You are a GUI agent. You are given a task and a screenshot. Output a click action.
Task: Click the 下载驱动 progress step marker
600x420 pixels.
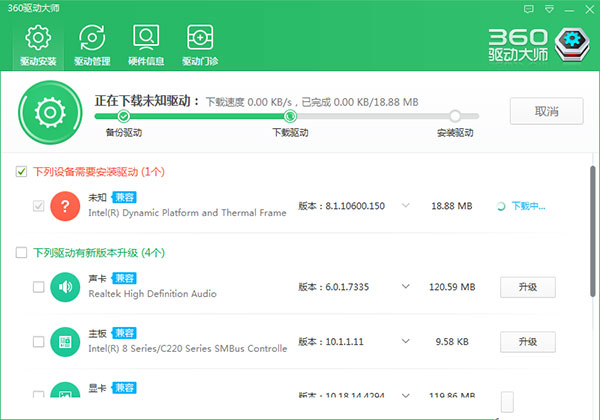coord(290,116)
